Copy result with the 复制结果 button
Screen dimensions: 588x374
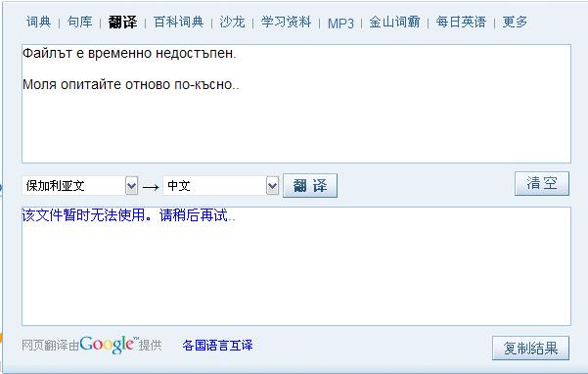pos(530,349)
